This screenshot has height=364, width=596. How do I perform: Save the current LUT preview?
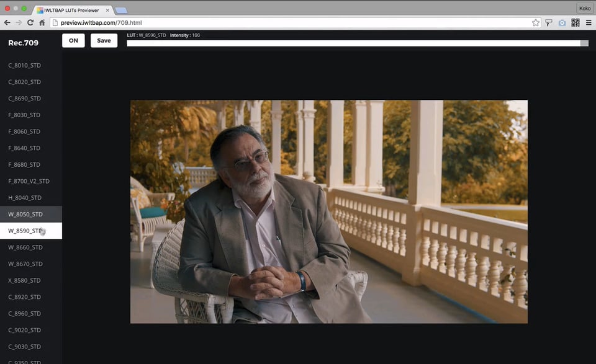tap(104, 40)
